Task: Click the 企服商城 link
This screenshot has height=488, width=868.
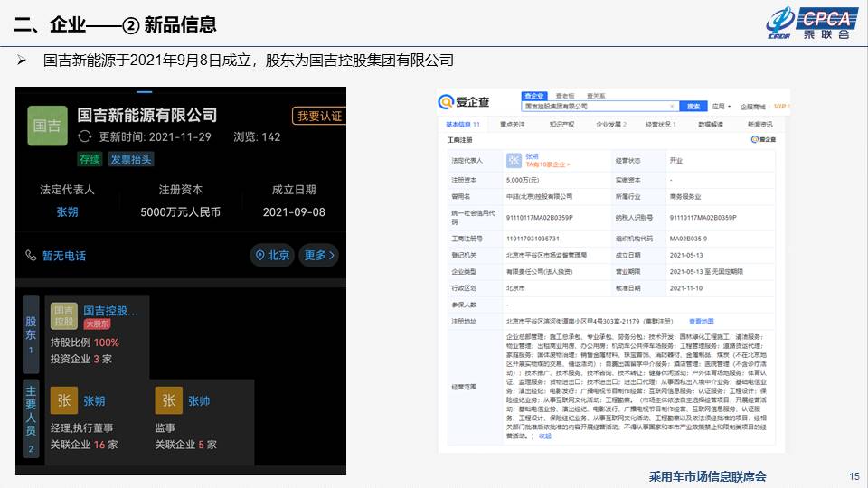Action: click(753, 107)
